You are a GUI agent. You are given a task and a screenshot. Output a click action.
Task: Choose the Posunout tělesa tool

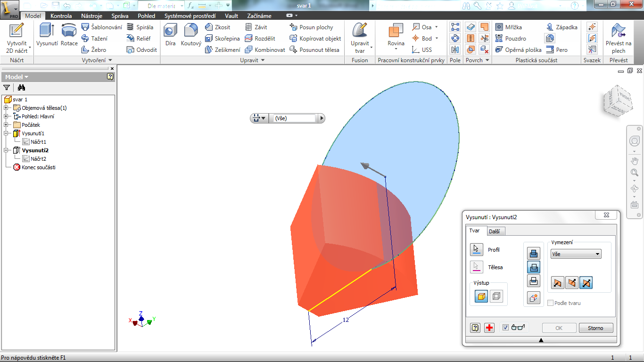coord(314,49)
